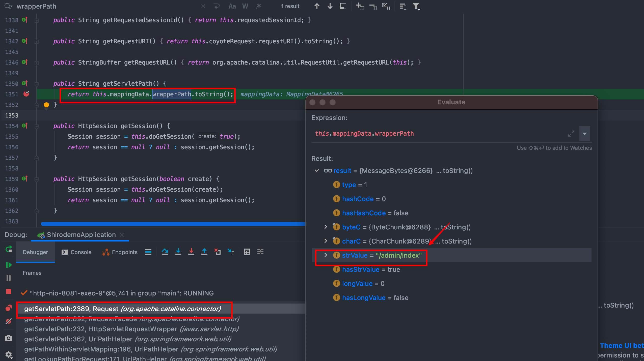This screenshot has height=361, width=644.
Task: Click the camera thread dump icon
Action: [x=9, y=338]
